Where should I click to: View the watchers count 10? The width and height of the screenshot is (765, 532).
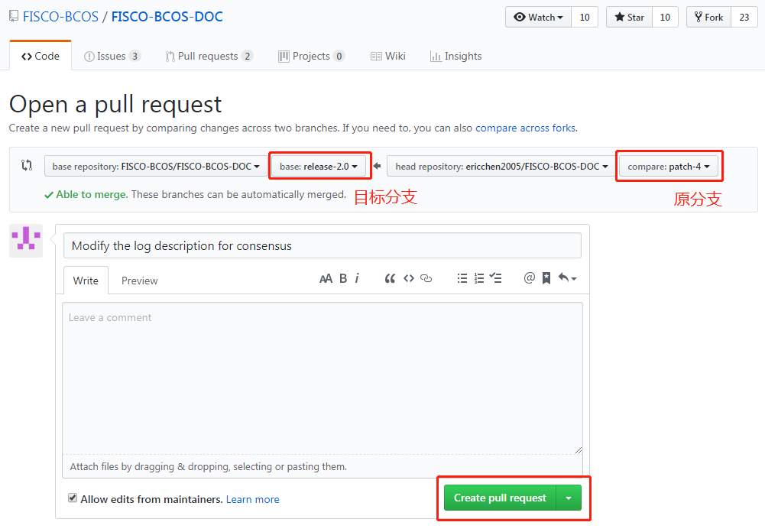click(585, 17)
